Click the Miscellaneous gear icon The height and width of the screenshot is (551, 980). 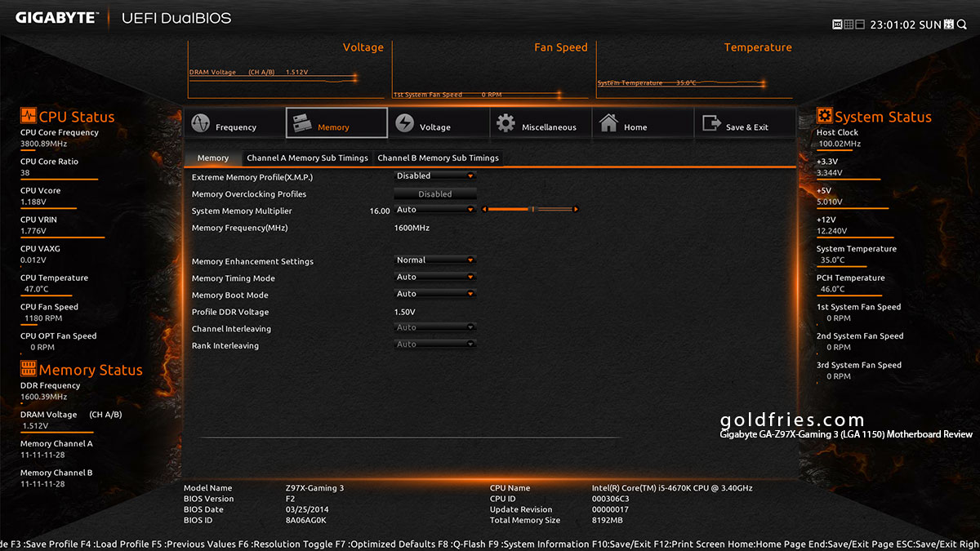click(x=506, y=123)
